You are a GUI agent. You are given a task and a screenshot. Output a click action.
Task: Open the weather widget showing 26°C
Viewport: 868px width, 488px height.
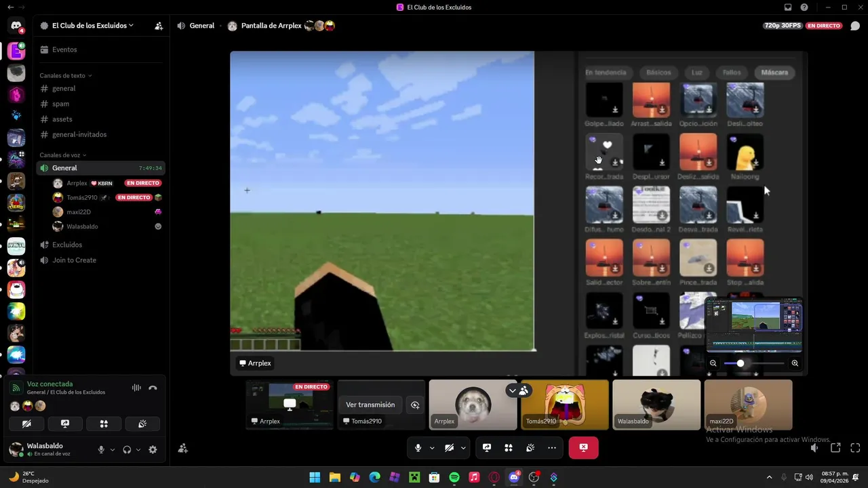(x=28, y=477)
